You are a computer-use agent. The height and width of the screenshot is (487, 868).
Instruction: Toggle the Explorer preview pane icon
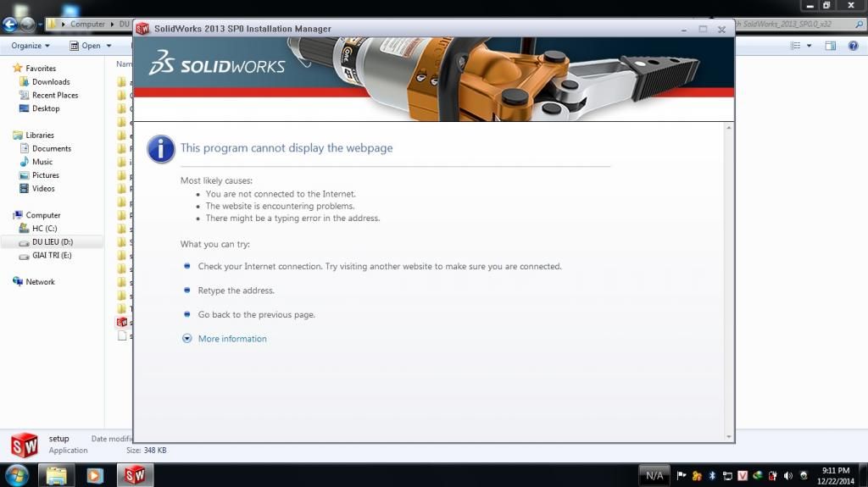pos(831,46)
